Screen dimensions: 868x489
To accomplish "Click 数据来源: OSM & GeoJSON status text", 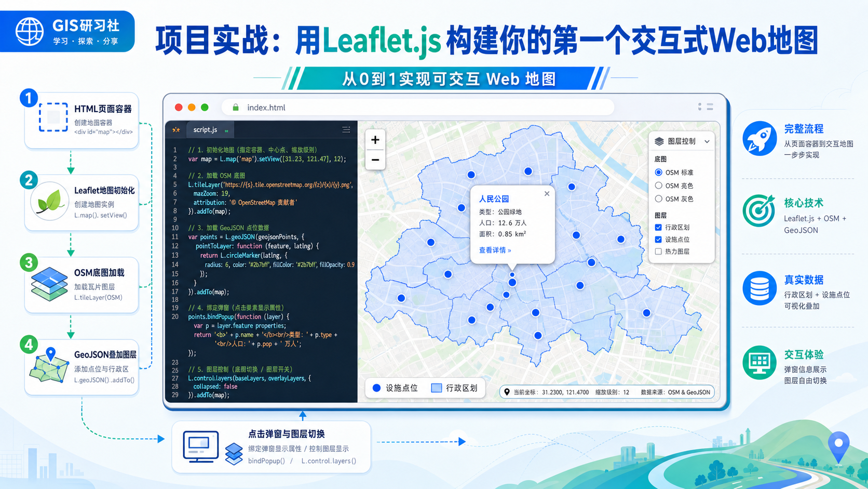I will point(675,392).
